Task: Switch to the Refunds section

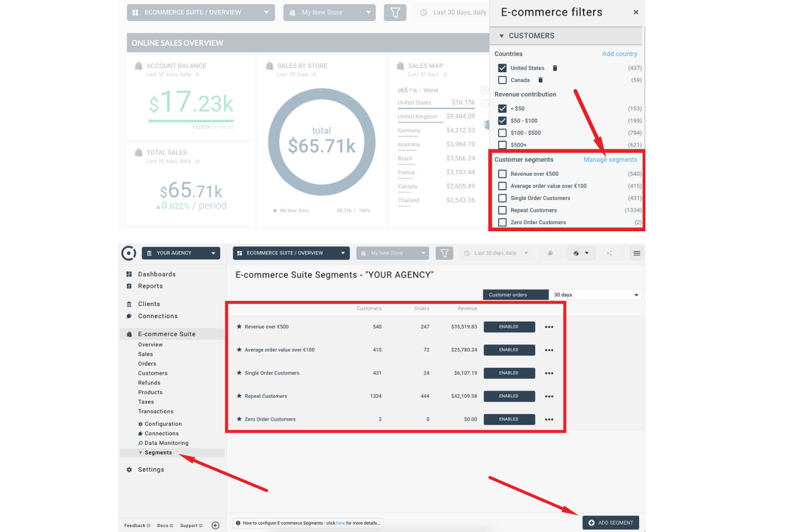Action: click(x=149, y=382)
